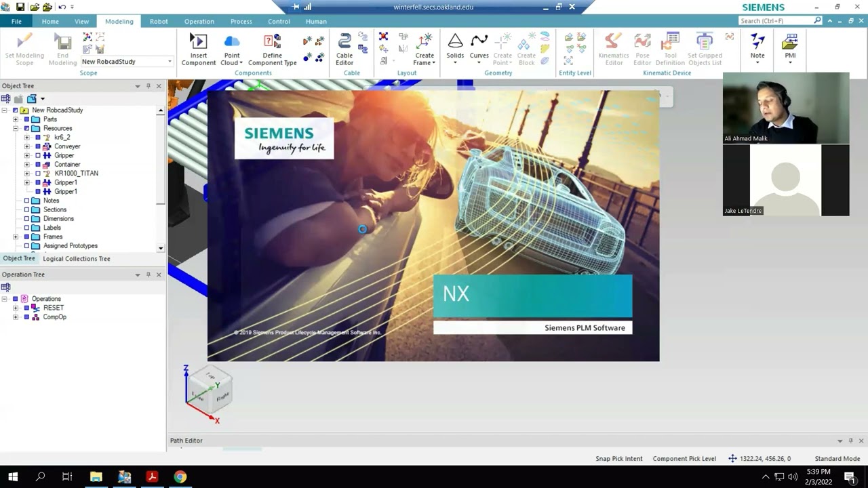The image size is (868, 488).
Task: Toggle visibility checkbox for KR1000_TITAN
Action: pos(38,174)
